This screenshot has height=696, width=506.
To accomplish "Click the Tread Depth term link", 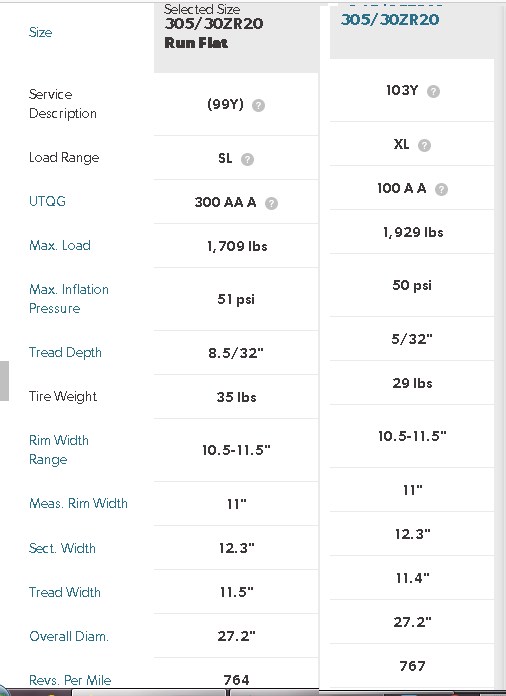I will pyautogui.click(x=65, y=352).
